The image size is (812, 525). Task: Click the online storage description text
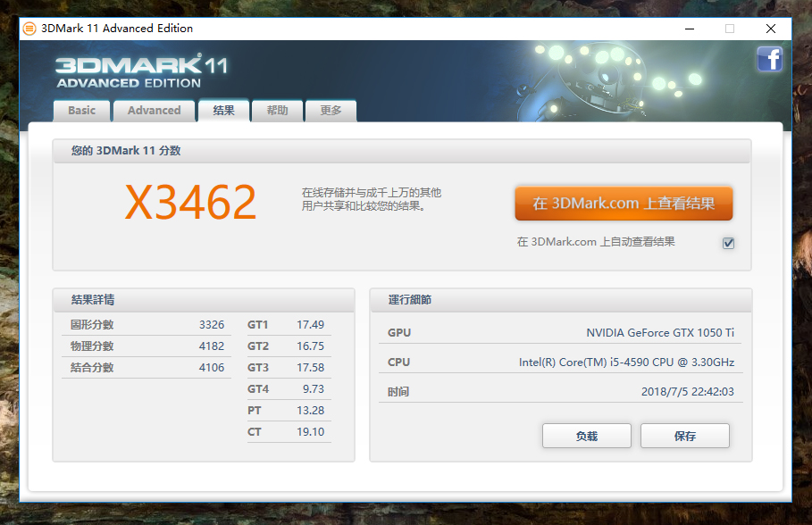coord(372,199)
